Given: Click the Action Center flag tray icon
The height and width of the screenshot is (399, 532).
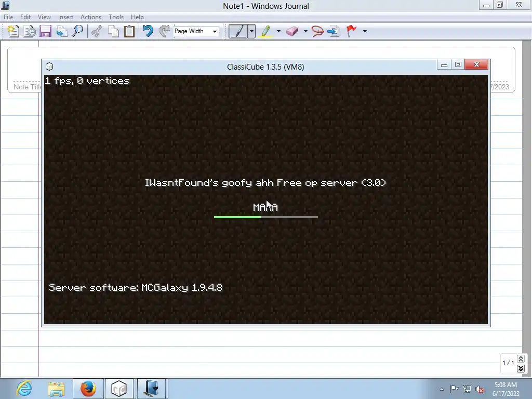Looking at the screenshot, I should [x=454, y=389].
